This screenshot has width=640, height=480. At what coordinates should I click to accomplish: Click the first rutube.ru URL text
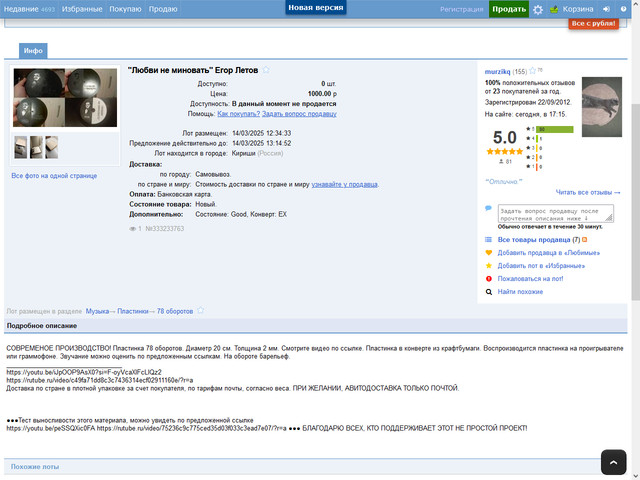[100, 380]
